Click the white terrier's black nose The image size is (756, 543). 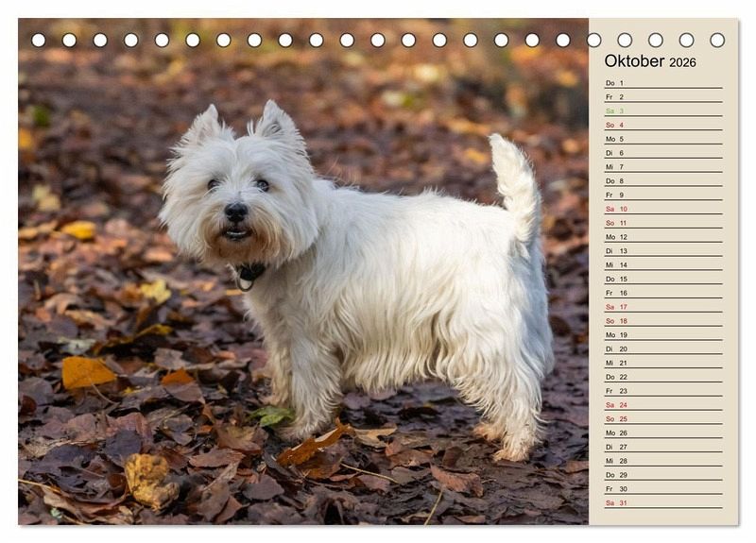(235, 211)
